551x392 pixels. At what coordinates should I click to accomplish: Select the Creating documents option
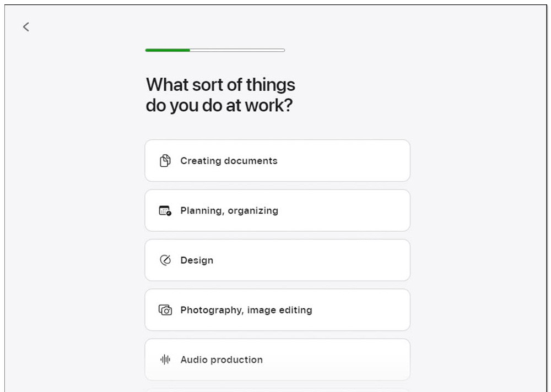pyautogui.click(x=277, y=161)
